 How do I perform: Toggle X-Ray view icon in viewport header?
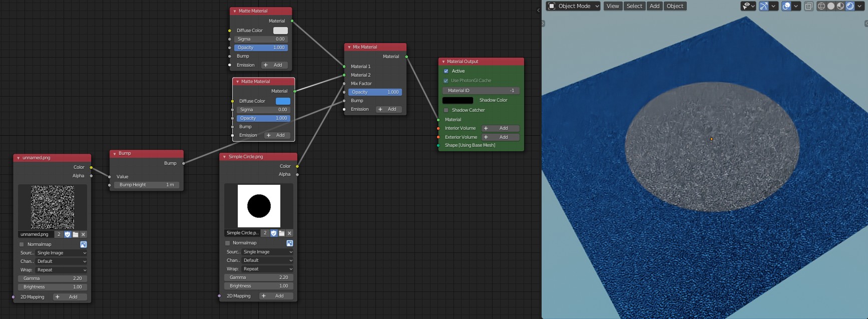(809, 6)
